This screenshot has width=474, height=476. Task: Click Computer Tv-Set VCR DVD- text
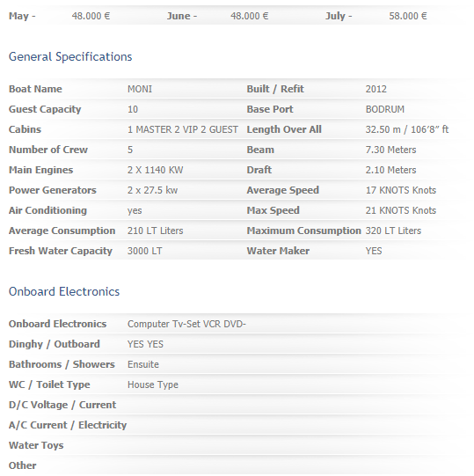186,324
